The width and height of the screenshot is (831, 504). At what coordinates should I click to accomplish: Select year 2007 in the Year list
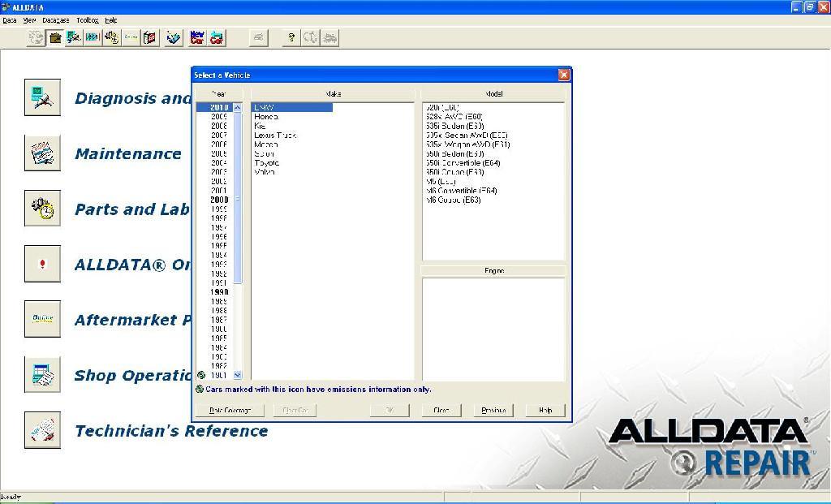(x=219, y=136)
